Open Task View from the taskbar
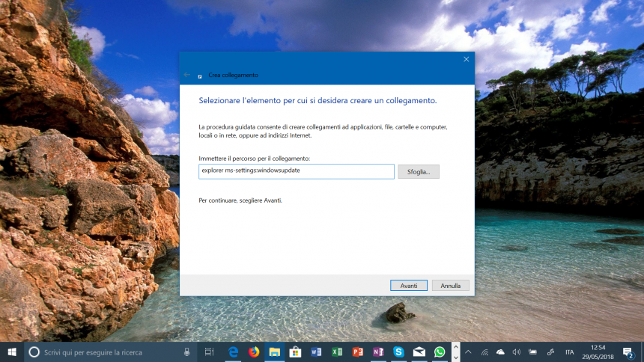This screenshot has width=644, height=362. click(x=209, y=352)
